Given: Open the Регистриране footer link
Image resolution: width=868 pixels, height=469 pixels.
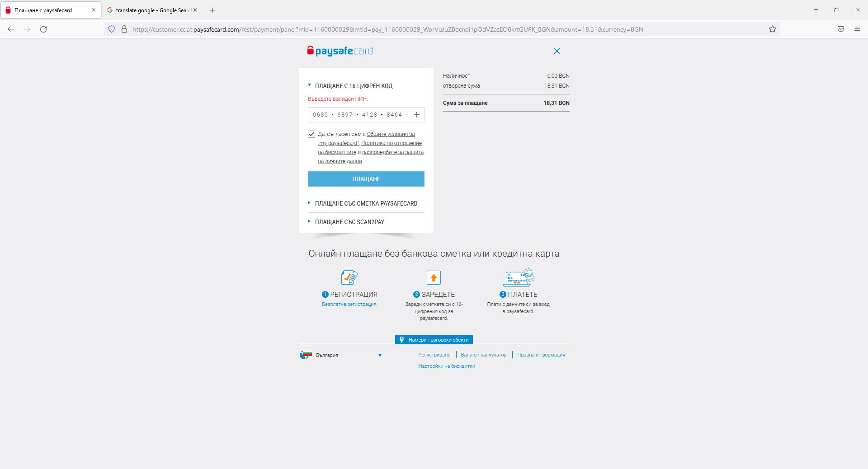Looking at the screenshot, I should point(434,355).
